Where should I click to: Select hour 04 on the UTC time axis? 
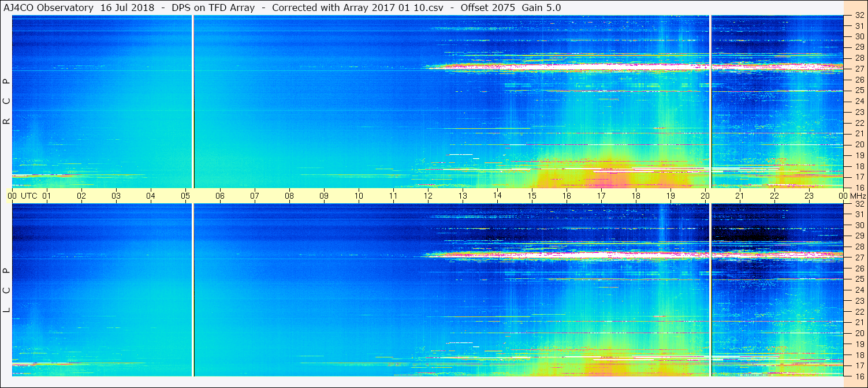click(x=151, y=196)
